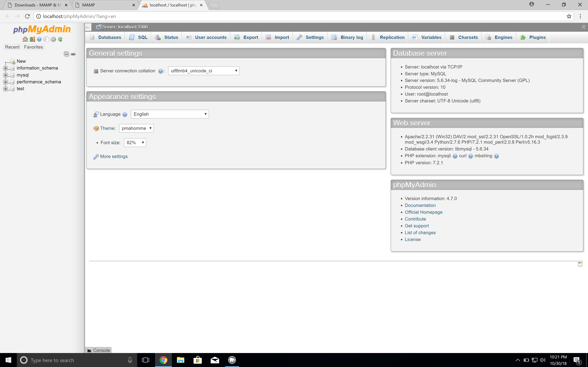This screenshot has width=588, height=367.
Task: Open the Font size dropdown
Action: point(134,142)
